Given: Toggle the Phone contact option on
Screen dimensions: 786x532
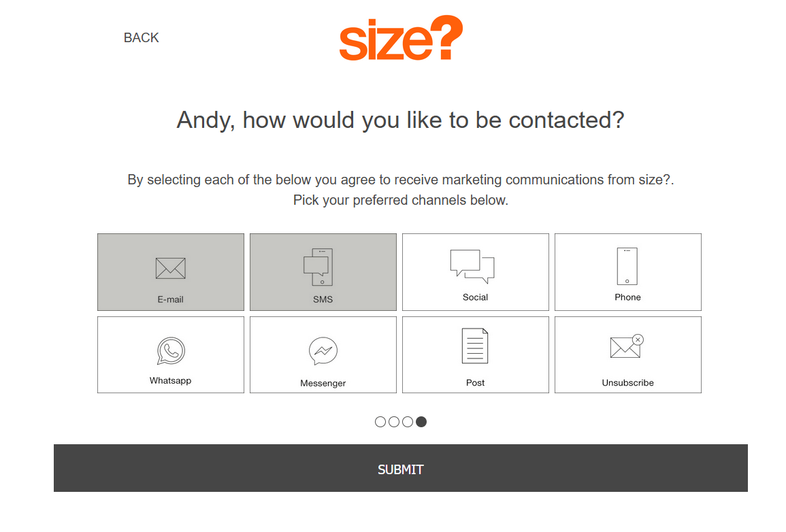Looking at the screenshot, I should pos(627,271).
